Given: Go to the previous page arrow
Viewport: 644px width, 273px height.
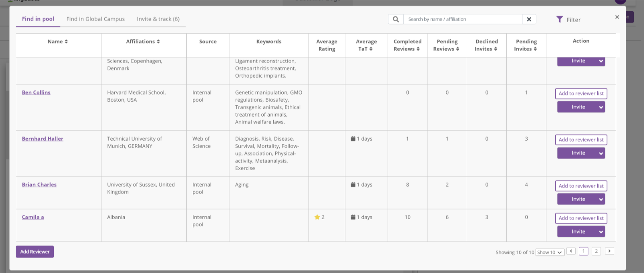Looking at the screenshot, I should 571,251.
